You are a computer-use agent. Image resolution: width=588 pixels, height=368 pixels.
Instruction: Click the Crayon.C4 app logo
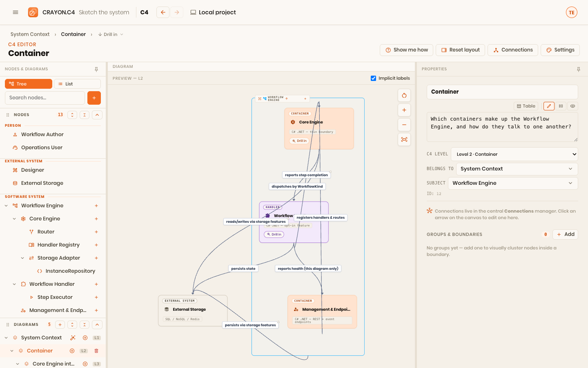pos(33,12)
